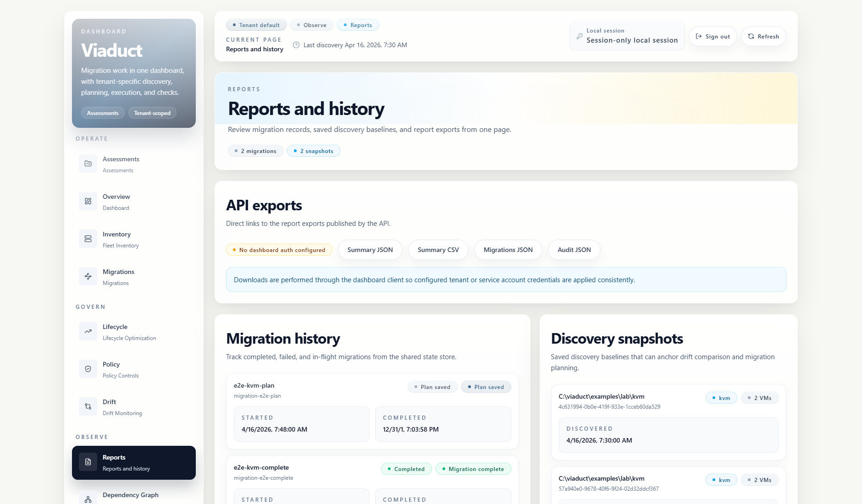Viewport: 862px width, 504px height.
Task: Click the e2e-kvm-complete migration title
Action: click(x=261, y=467)
